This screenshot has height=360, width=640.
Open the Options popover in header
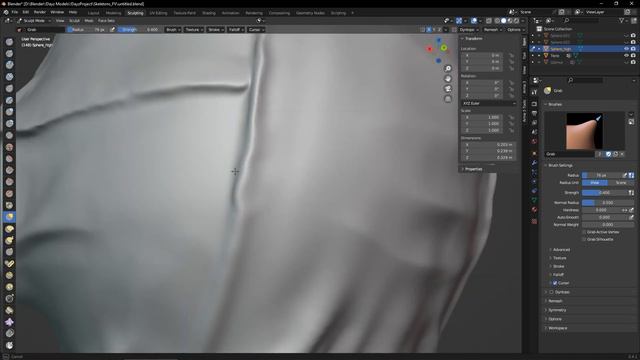516,29
